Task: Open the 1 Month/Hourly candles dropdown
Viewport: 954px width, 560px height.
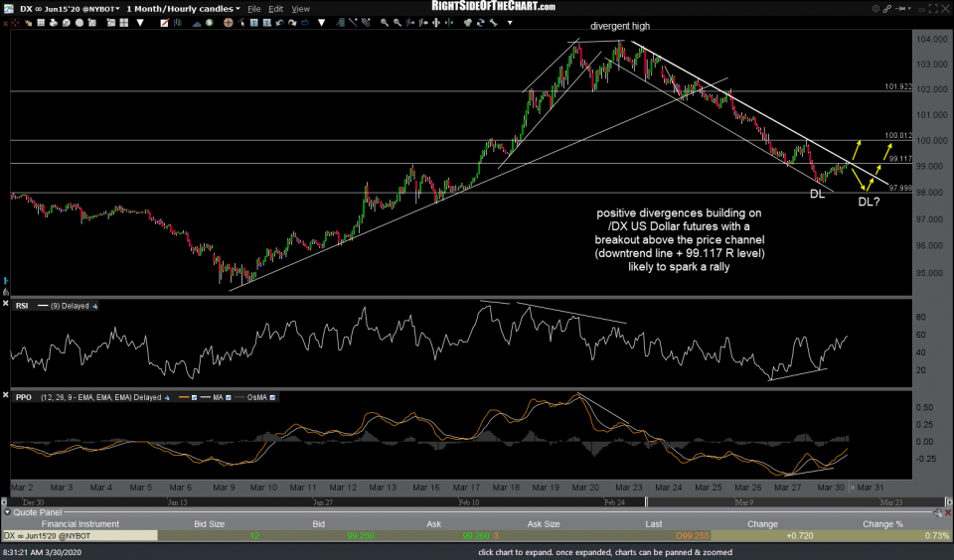Action: coord(239,8)
